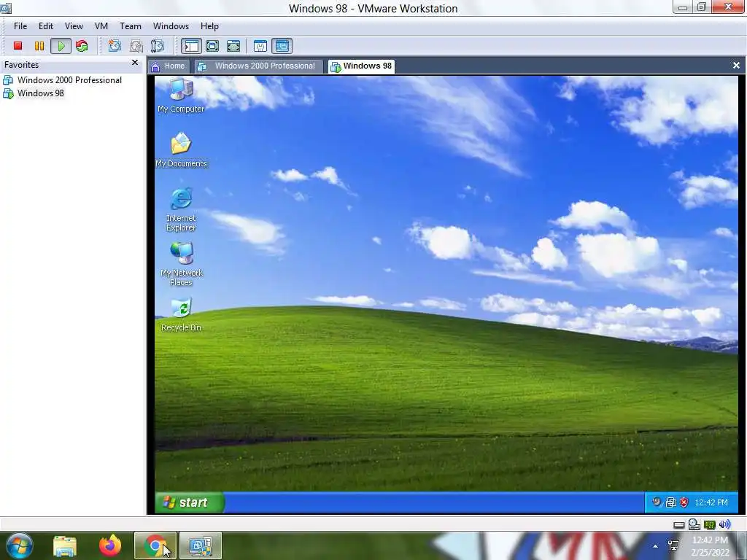The height and width of the screenshot is (560, 747).
Task: Open Windows Explorer from host taskbar
Action: (65, 546)
